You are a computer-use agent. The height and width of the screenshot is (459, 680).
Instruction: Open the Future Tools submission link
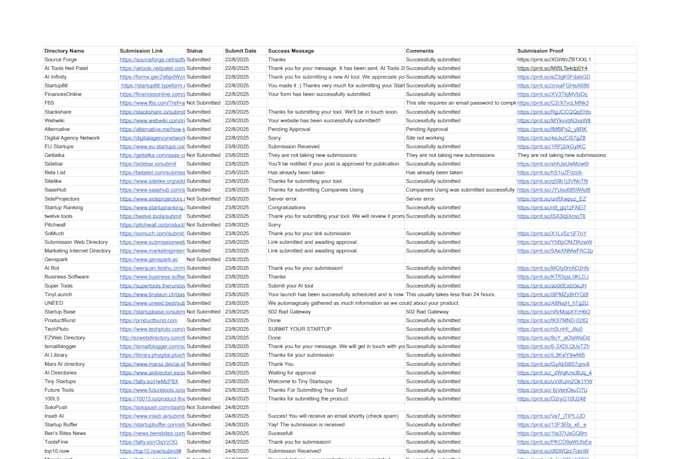coord(152,390)
